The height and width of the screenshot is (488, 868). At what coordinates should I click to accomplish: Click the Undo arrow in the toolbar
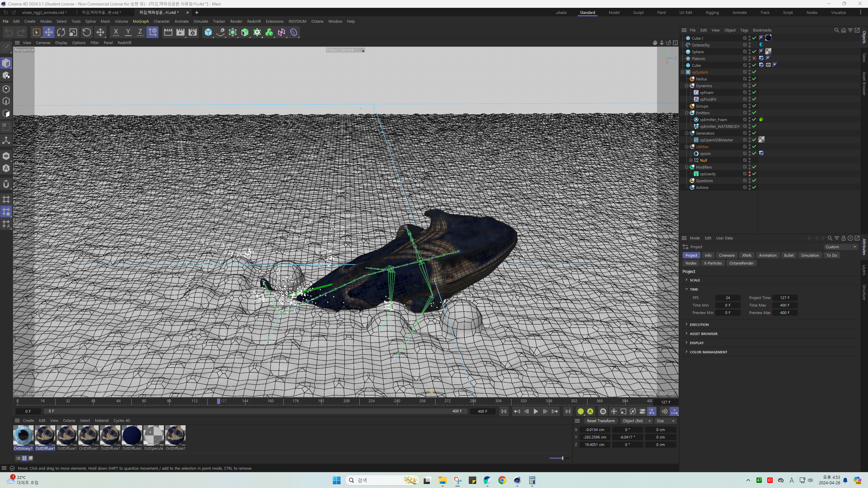(9, 33)
